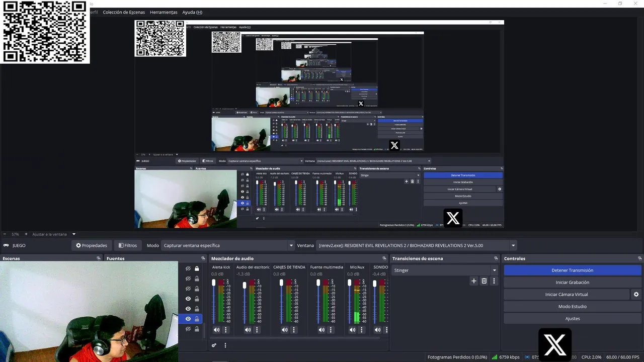The height and width of the screenshot is (362, 644).
Task: Hide the fifth source in list
Action: coord(188,309)
